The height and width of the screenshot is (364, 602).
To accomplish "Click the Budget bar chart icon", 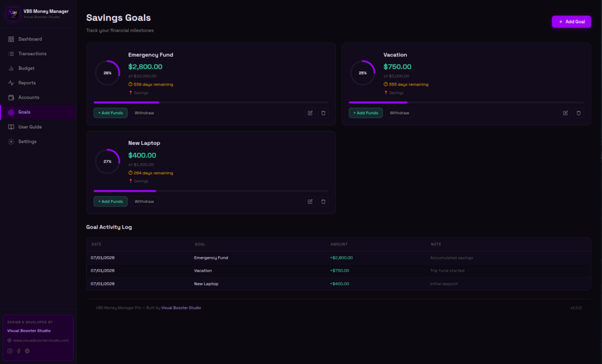I will [11, 68].
